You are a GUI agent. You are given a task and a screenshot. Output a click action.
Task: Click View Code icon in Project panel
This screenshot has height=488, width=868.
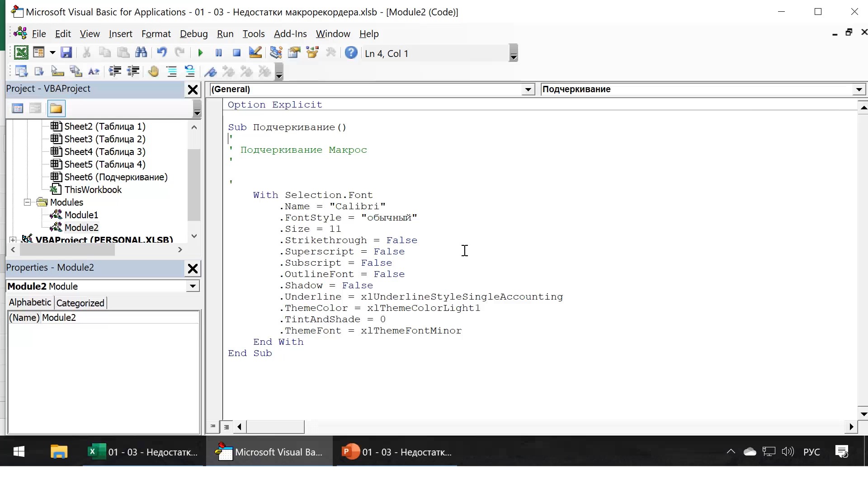click(17, 108)
